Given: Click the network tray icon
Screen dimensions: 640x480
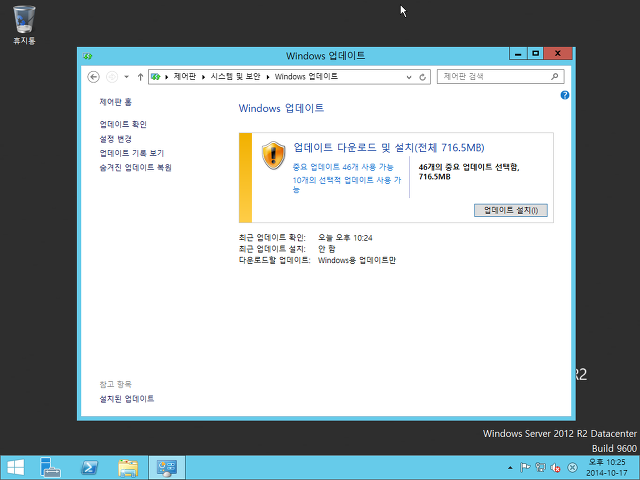Looking at the screenshot, I should point(540,467).
